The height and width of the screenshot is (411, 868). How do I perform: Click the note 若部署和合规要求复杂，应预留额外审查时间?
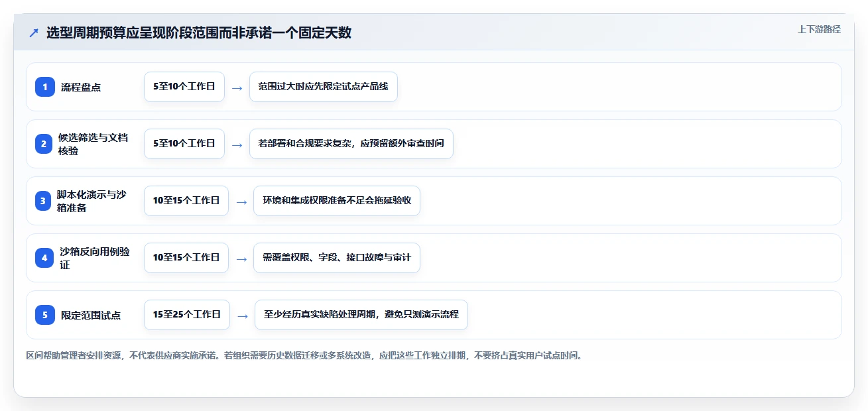click(351, 144)
